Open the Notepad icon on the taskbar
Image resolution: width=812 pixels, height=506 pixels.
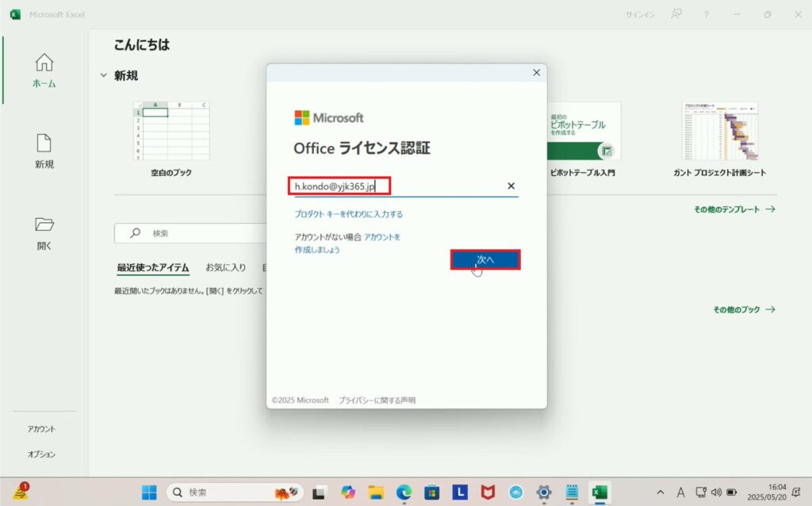[572, 492]
